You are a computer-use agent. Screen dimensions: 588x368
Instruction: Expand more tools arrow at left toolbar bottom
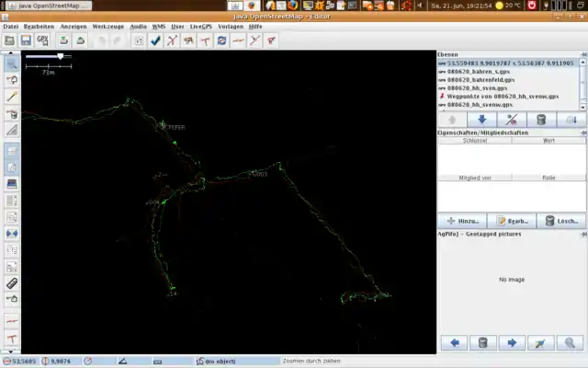(x=12, y=350)
